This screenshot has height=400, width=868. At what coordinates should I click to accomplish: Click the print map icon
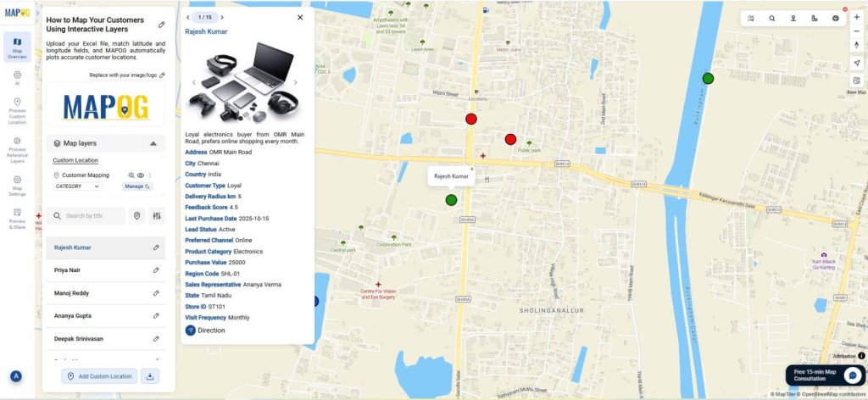pos(835,19)
